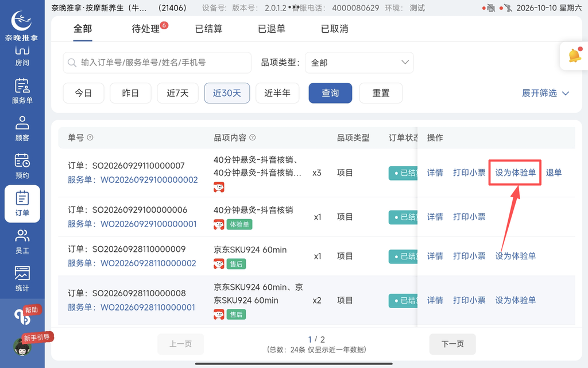This screenshot has width=588, height=368.
Task: Select the 今日 date filter
Action: click(83, 93)
